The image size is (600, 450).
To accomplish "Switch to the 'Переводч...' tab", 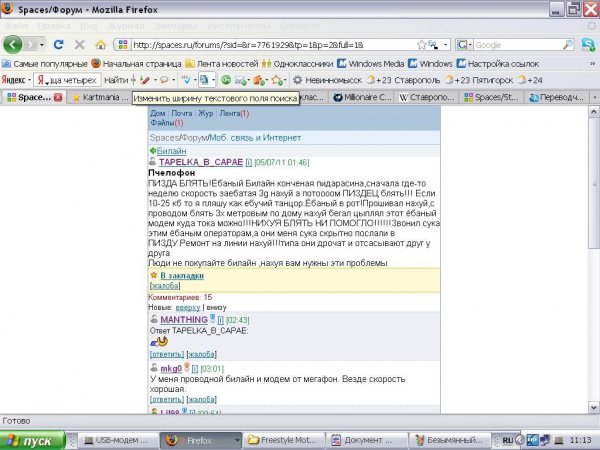I will coord(557,97).
